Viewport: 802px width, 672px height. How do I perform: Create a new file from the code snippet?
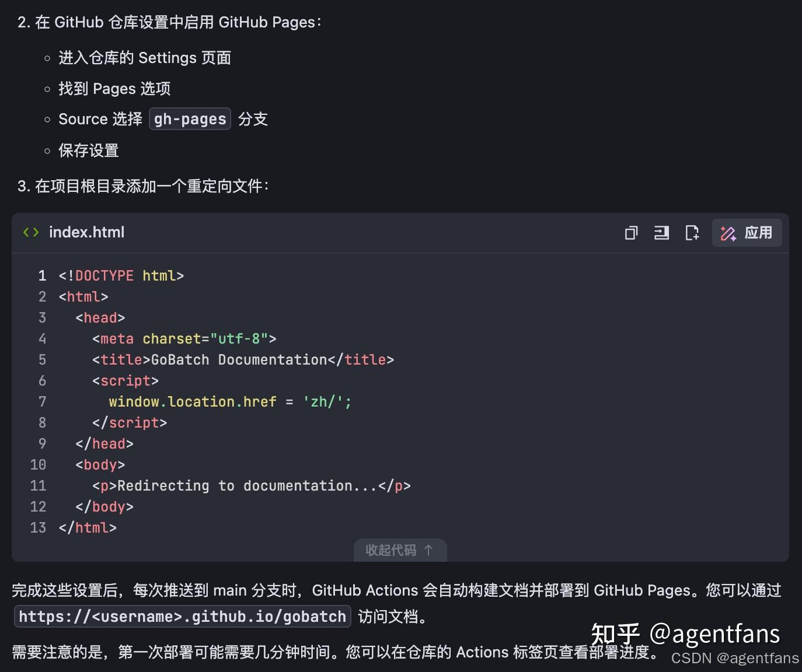[x=692, y=233]
